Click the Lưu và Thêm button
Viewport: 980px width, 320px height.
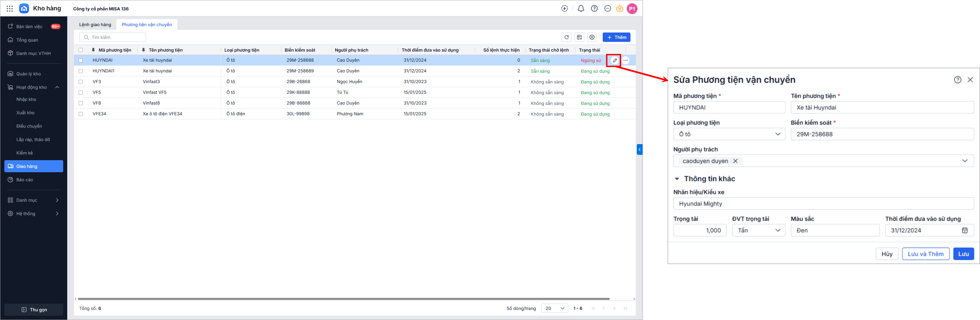pos(925,254)
